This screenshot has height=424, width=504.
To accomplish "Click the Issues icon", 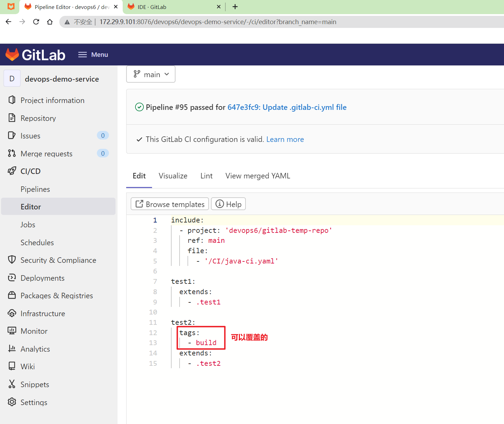I will click(x=12, y=135).
